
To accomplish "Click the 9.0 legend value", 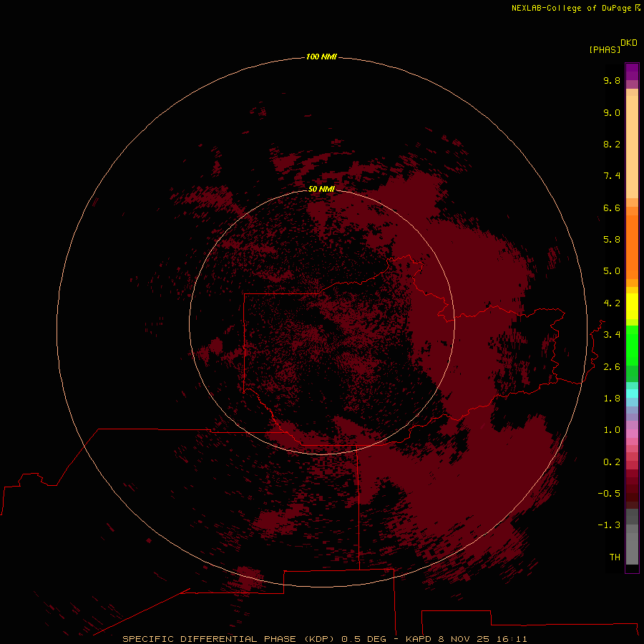I will tap(612, 112).
